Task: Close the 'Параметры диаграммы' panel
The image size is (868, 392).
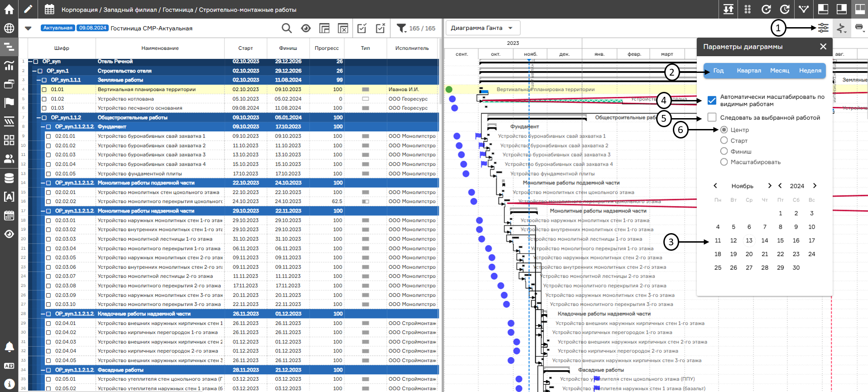Action: coord(823,47)
